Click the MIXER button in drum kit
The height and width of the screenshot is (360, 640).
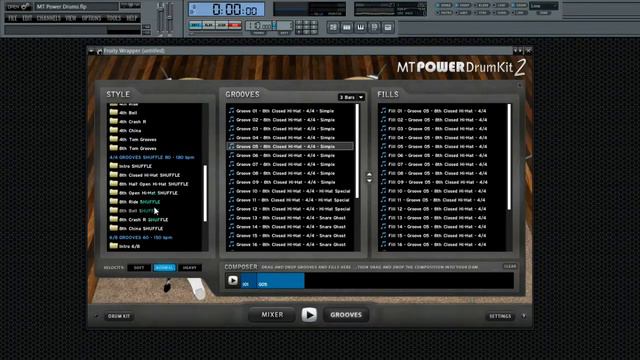click(272, 315)
